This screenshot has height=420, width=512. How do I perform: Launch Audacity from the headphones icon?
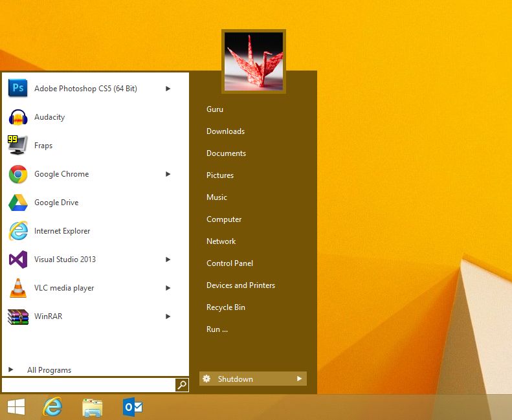(17, 117)
